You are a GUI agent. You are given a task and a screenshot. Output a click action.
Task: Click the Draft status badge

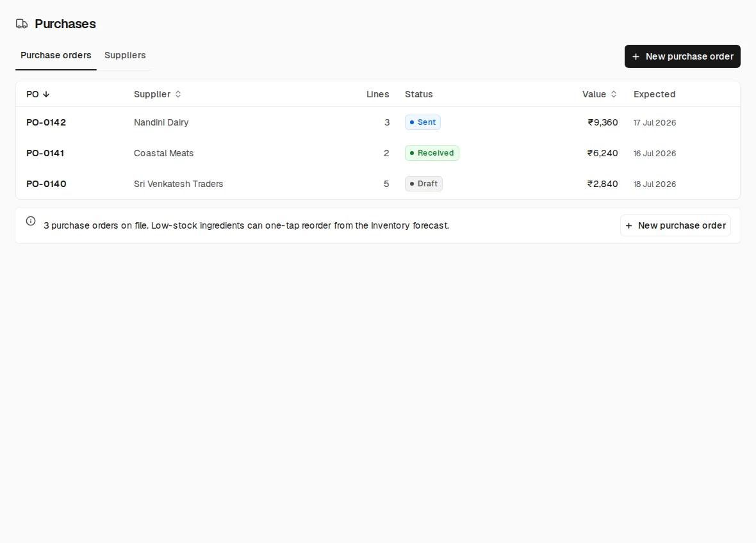pyautogui.click(x=423, y=184)
